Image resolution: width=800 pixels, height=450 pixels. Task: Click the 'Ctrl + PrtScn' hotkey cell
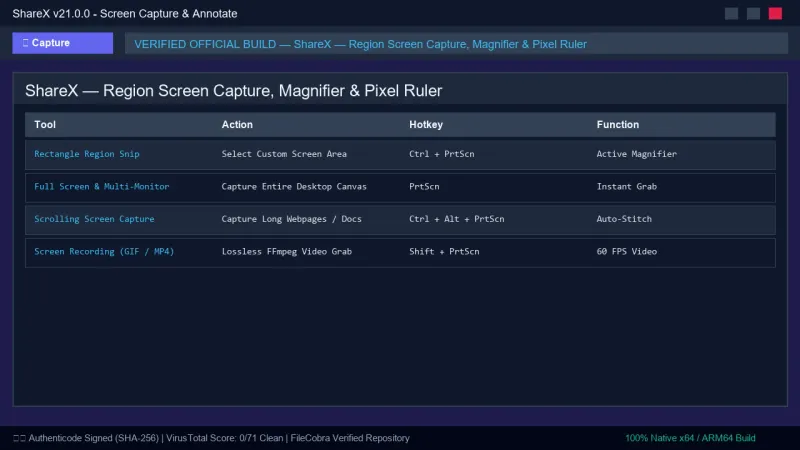441,154
